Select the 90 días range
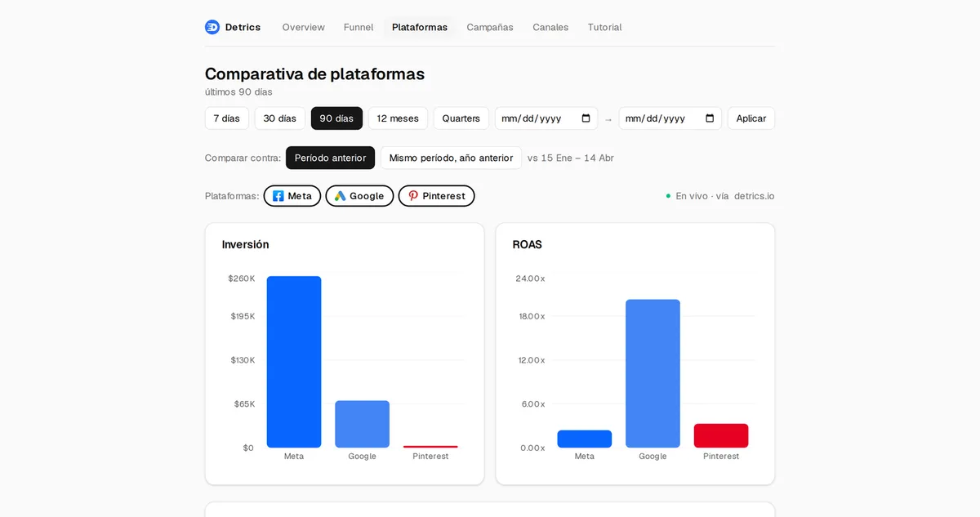 pos(336,118)
